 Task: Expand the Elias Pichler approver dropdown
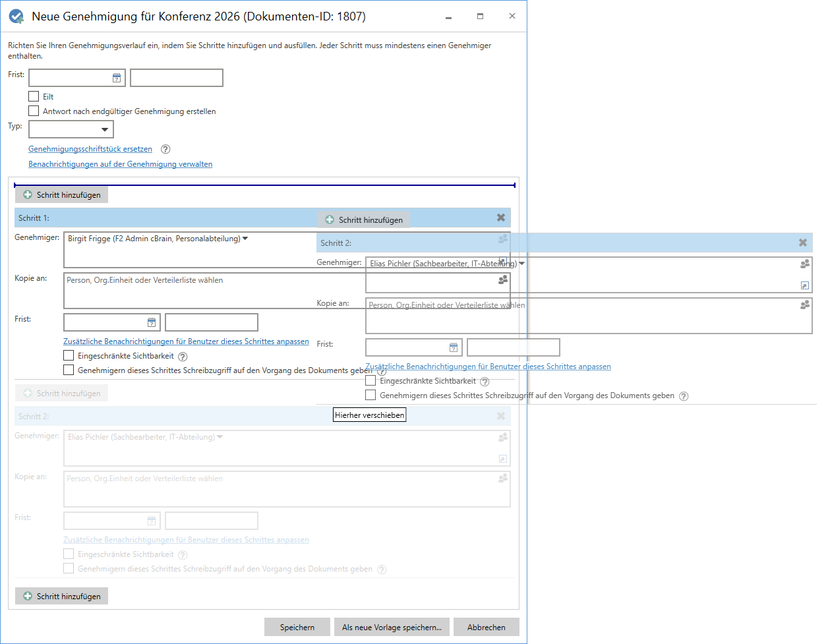tap(521, 262)
